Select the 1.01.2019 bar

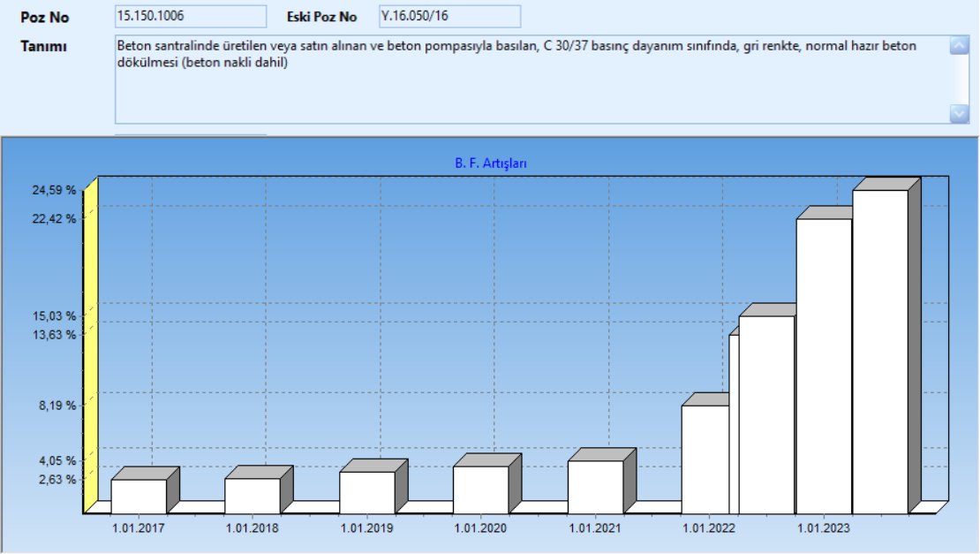coord(367,493)
